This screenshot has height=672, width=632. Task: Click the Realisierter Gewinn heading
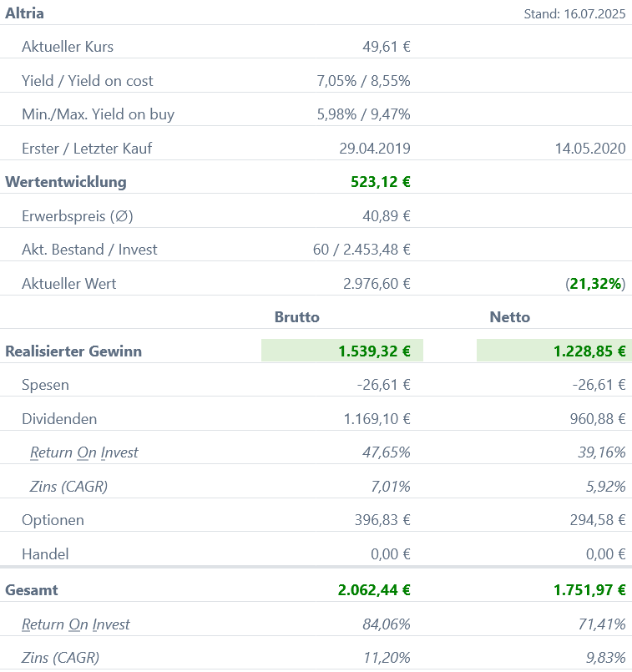[73, 351]
